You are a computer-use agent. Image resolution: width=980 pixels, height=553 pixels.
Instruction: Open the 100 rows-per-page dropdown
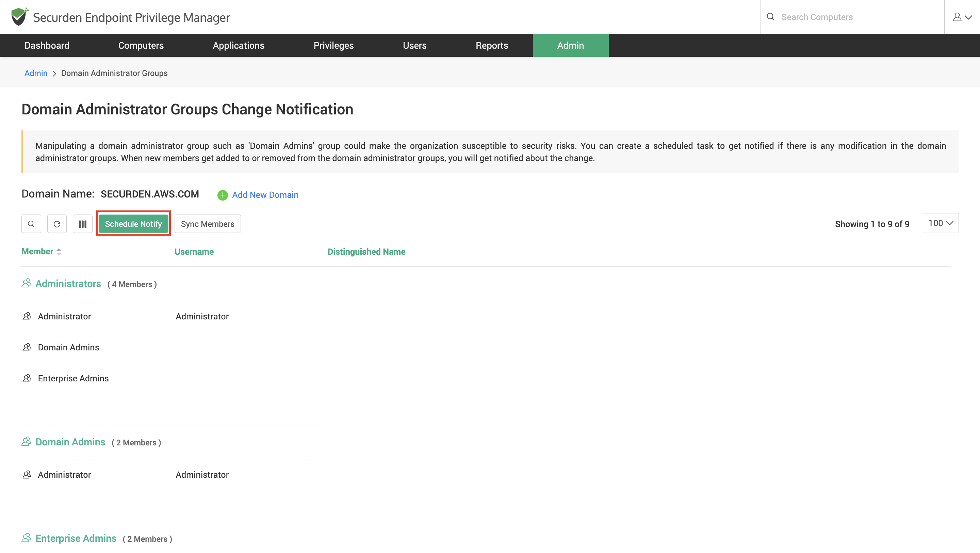coord(940,223)
